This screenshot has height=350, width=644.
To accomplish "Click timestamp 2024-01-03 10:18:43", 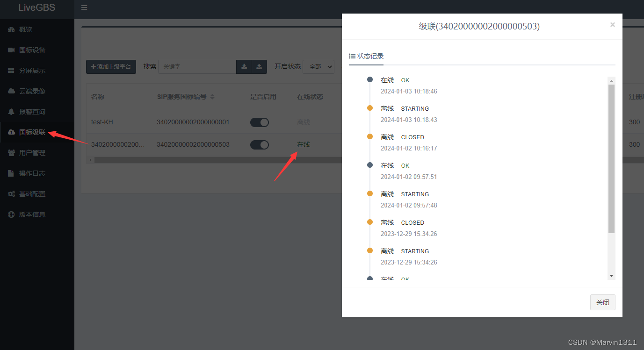I will (x=409, y=120).
